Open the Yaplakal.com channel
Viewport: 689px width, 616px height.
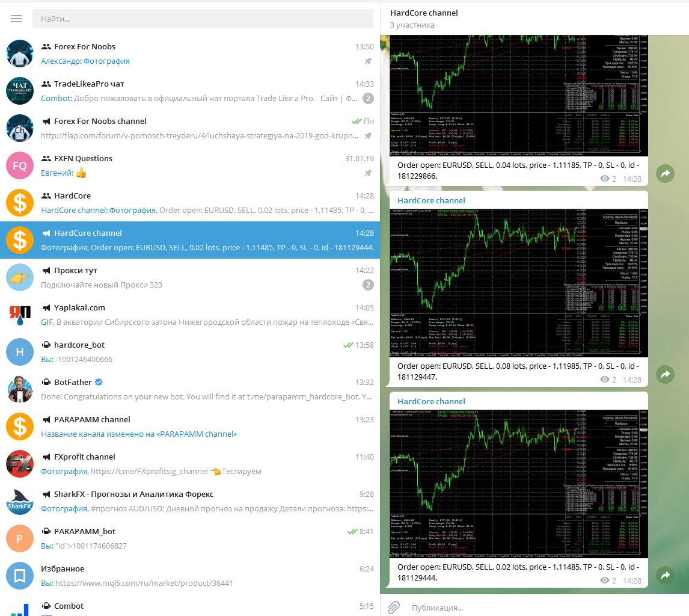coord(190,315)
